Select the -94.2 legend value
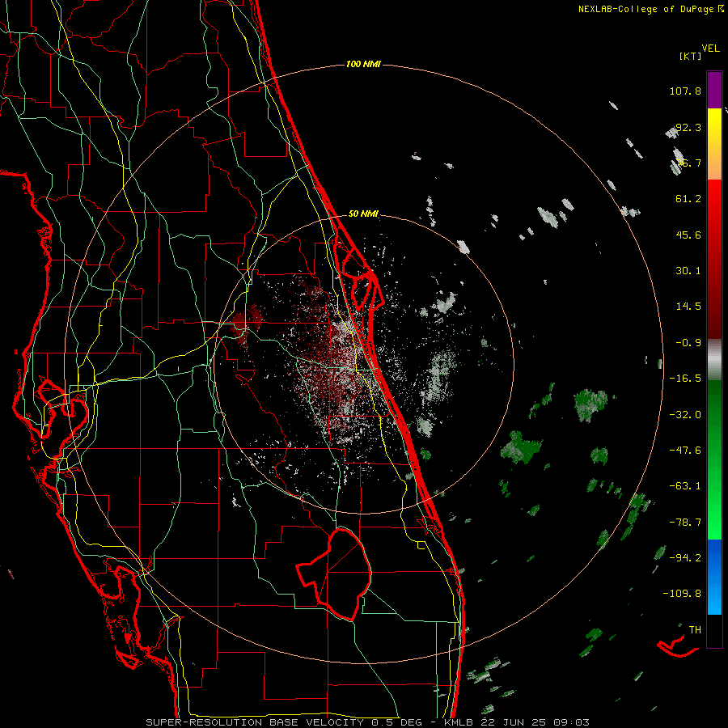Viewport: 728px width, 728px height. coord(685,557)
